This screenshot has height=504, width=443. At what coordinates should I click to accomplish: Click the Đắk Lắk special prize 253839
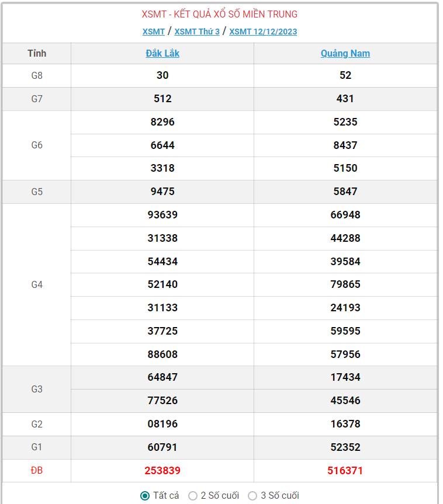pyautogui.click(x=162, y=471)
